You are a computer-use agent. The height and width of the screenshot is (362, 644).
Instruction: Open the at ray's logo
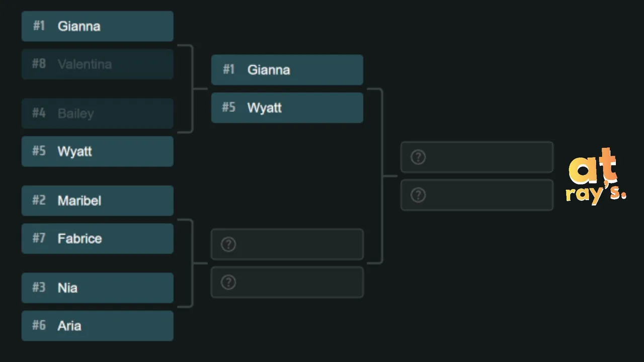point(596,176)
